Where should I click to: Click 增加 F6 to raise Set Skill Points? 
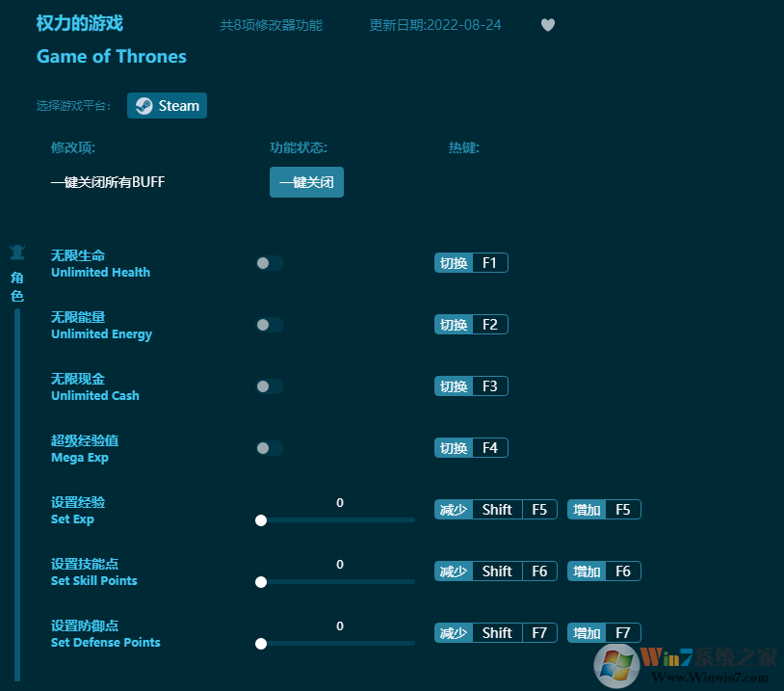[x=603, y=571]
